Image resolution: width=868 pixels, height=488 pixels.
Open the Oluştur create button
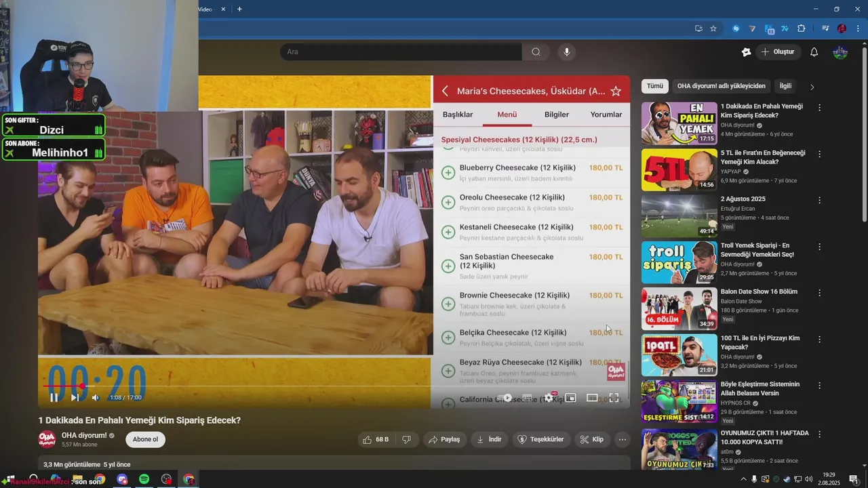(x=778, y=52)
